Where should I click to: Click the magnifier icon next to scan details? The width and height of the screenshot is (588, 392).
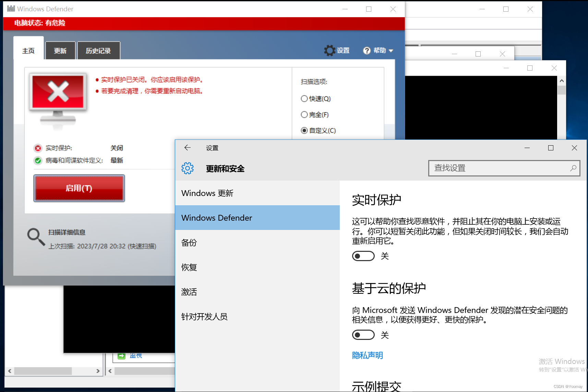pyautogui.click(x=36, y=237)
